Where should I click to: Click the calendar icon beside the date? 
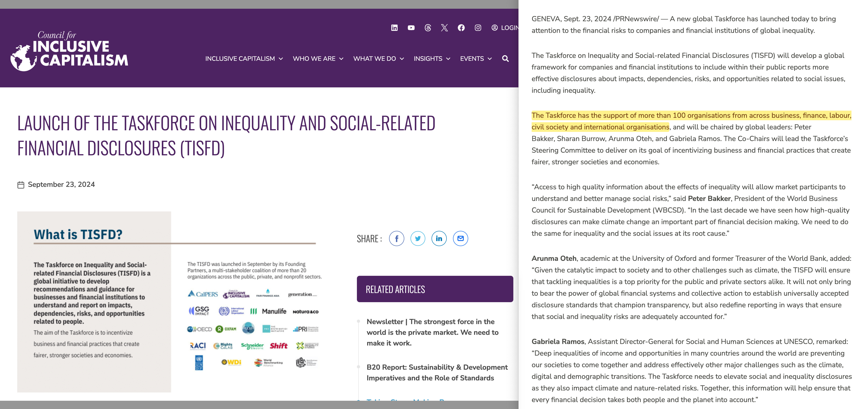(21, 185)
